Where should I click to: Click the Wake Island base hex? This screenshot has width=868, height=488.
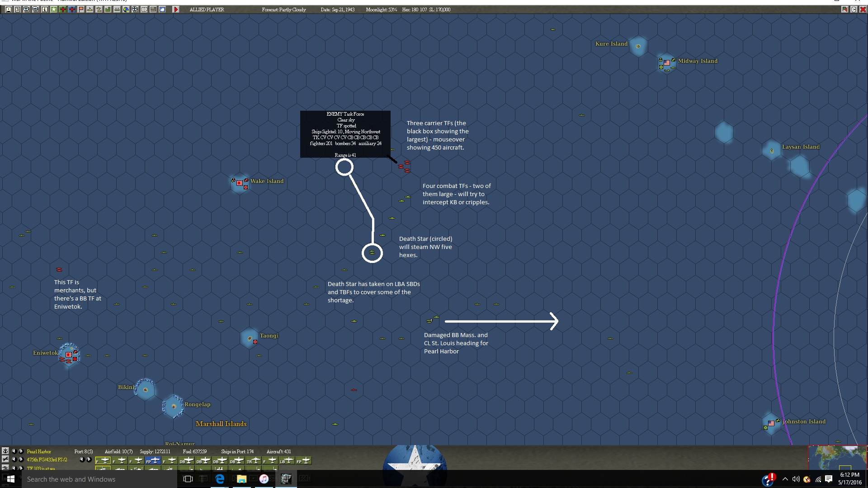(240, 183)
